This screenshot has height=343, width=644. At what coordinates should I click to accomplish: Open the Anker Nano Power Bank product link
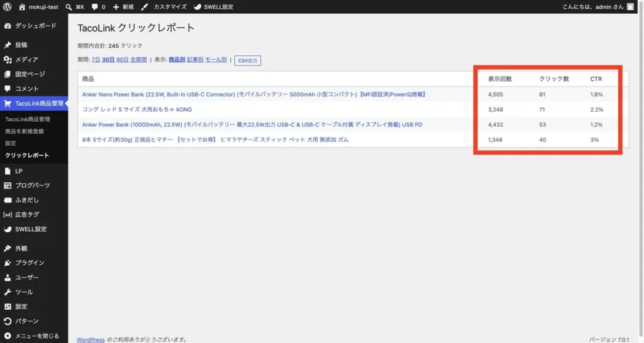(254, 94)
